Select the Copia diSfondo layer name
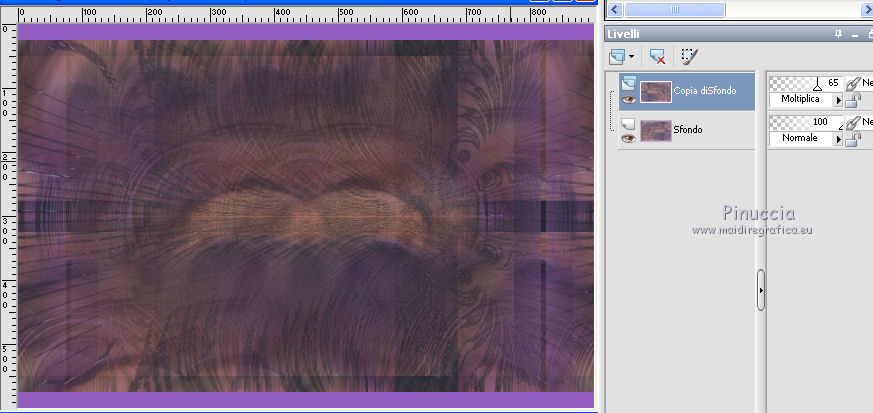Image resolution: width=873 pixels, height=413 pixels. point(704,91)
